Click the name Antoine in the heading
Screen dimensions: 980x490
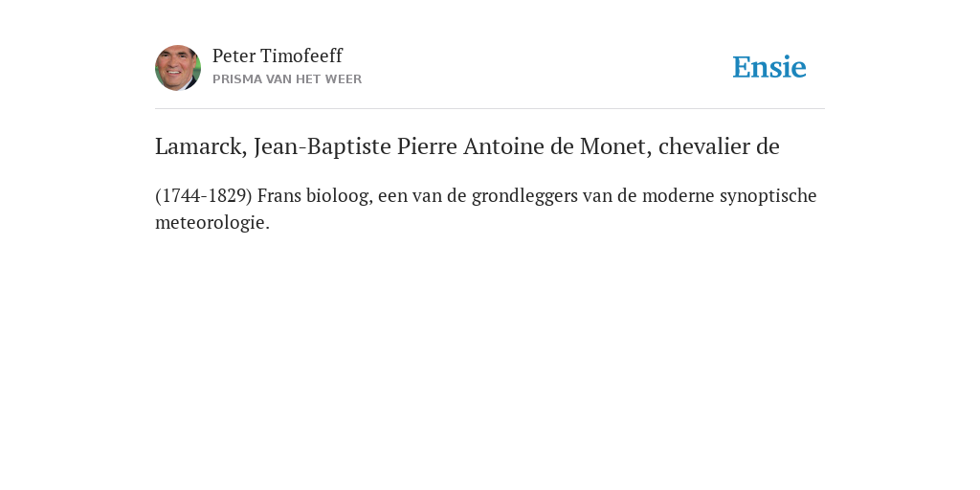pos(495,146)
